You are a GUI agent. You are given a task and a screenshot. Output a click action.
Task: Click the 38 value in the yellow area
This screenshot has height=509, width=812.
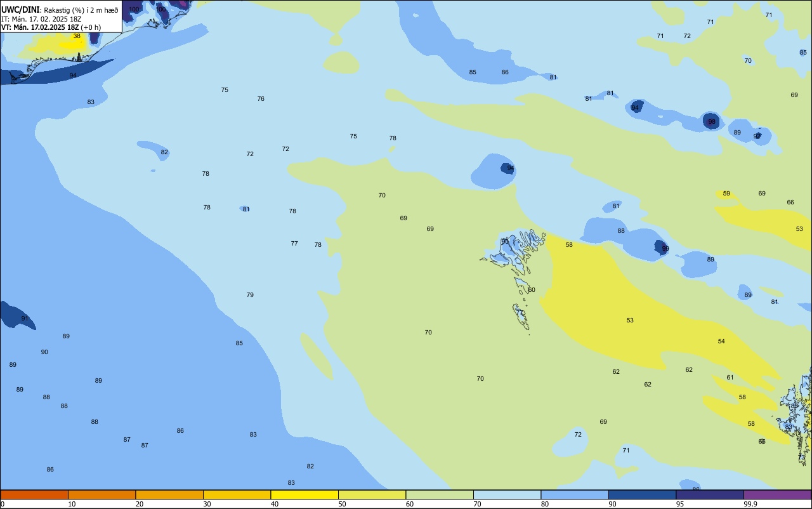[x=77, y=36]
